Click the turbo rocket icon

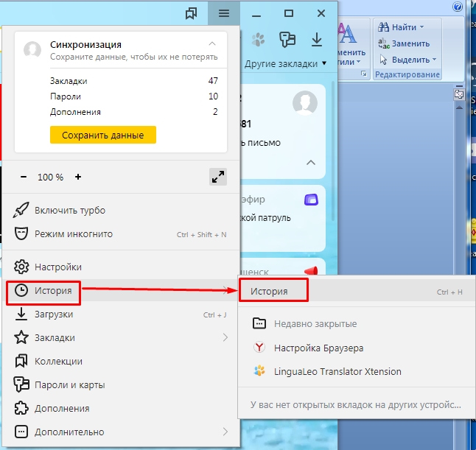click(21, 210)
